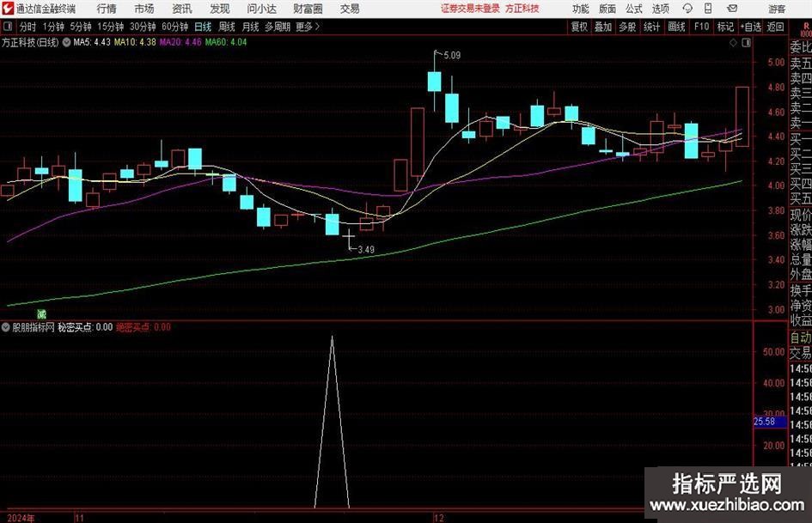Click the MA20: 4.46 label
This screenshot has height=523, width=812.
pos(180,42)
